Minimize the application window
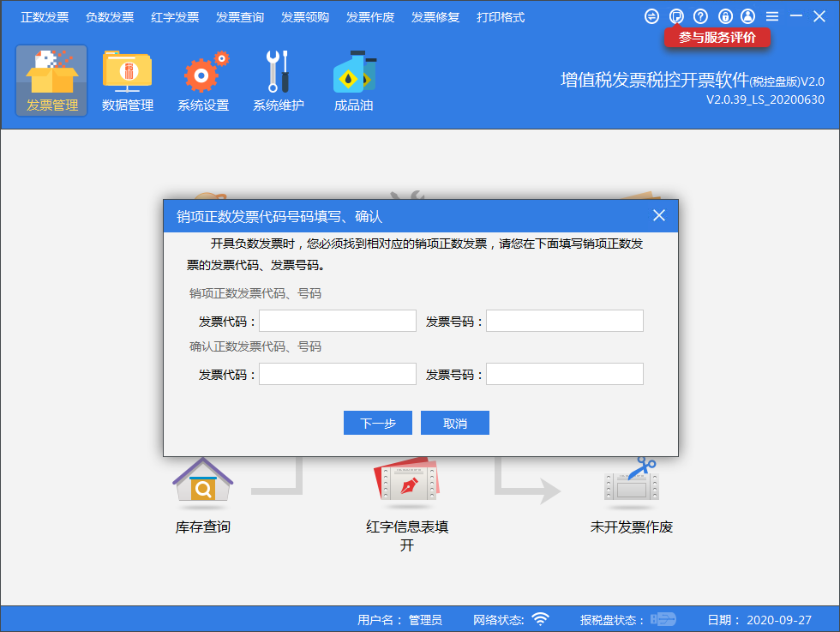Screen dimensions: 840x632 click(795, 16)
